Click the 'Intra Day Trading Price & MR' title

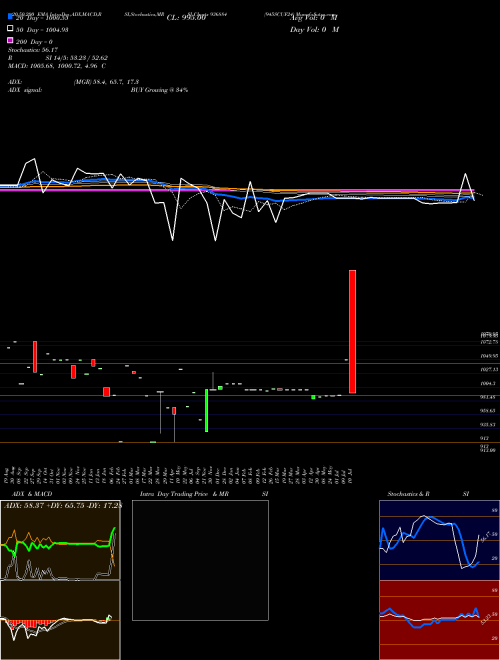click(184, 494)
